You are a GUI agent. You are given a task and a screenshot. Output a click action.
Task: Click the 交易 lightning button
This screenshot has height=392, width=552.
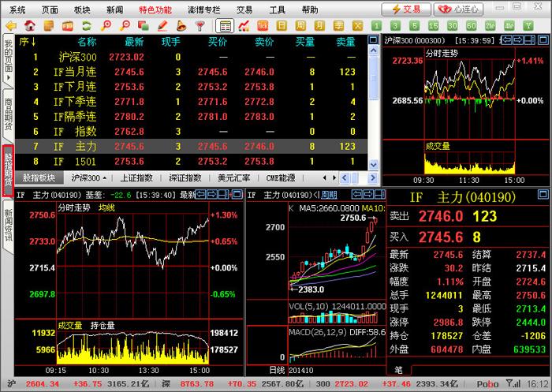tap(406, 9)
